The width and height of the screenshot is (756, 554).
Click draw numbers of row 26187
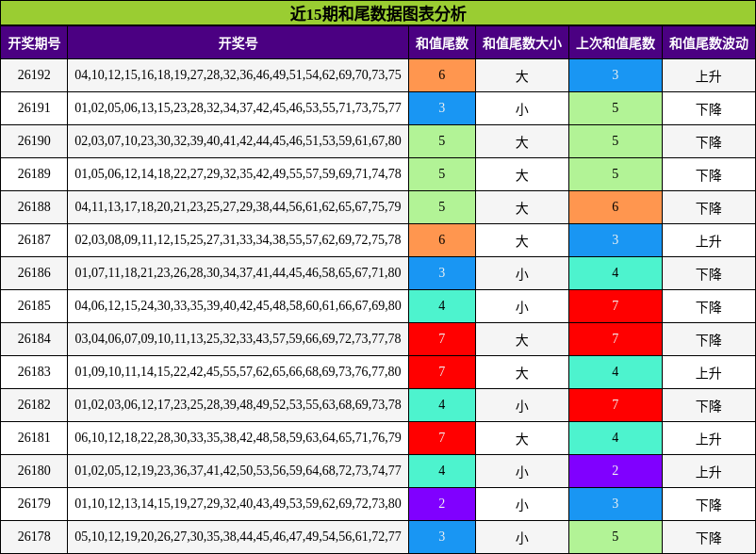pyautogui.click(x=238, y=239)
